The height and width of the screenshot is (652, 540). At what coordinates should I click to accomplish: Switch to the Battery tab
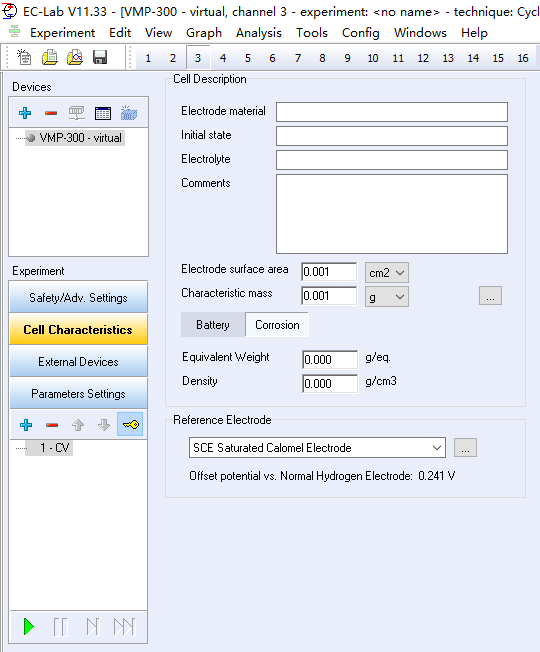213,325
